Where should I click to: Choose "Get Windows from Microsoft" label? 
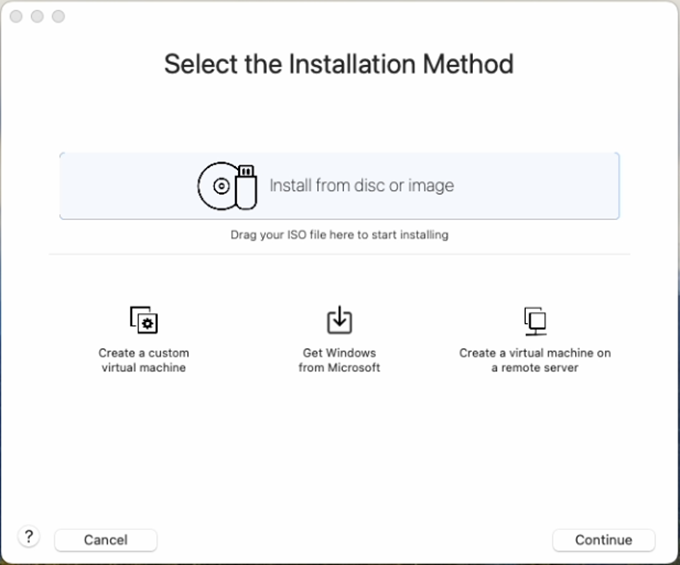[340, 360]
